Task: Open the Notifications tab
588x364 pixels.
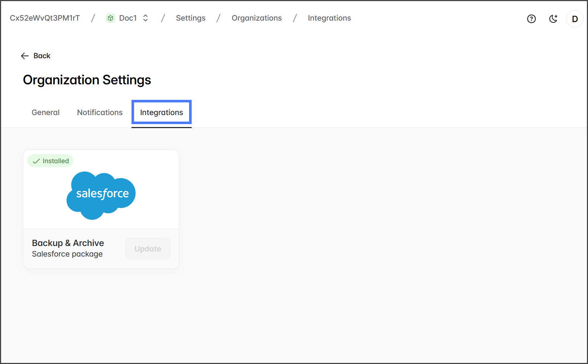Action: pyautogui.click(x=100, y=113)
